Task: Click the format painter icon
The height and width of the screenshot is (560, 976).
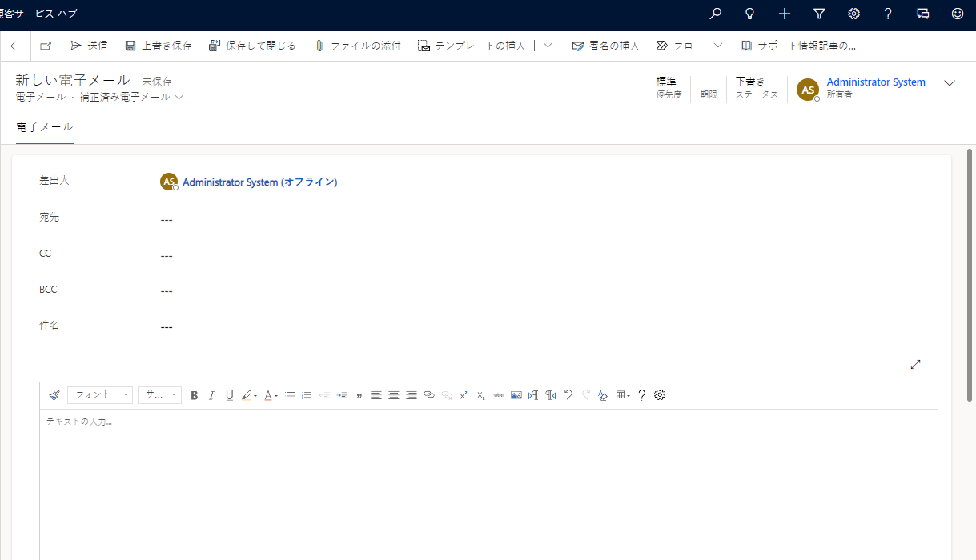Action: coord(54,395)
